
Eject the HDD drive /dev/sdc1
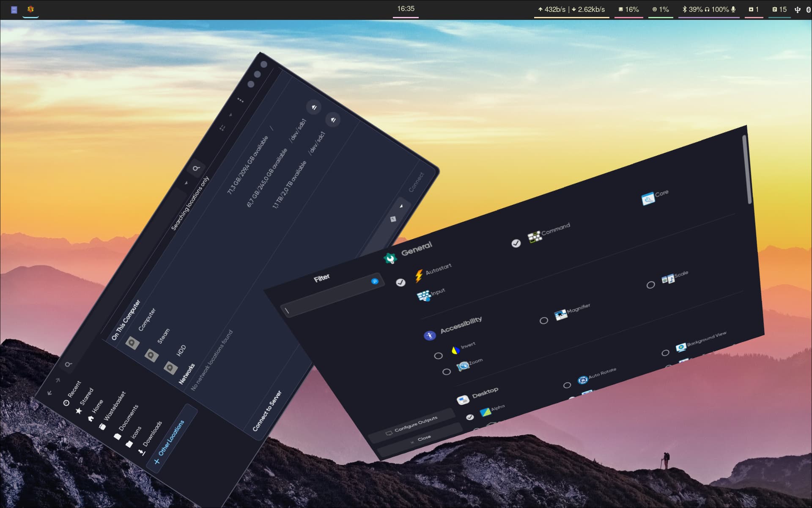(333, 119)
